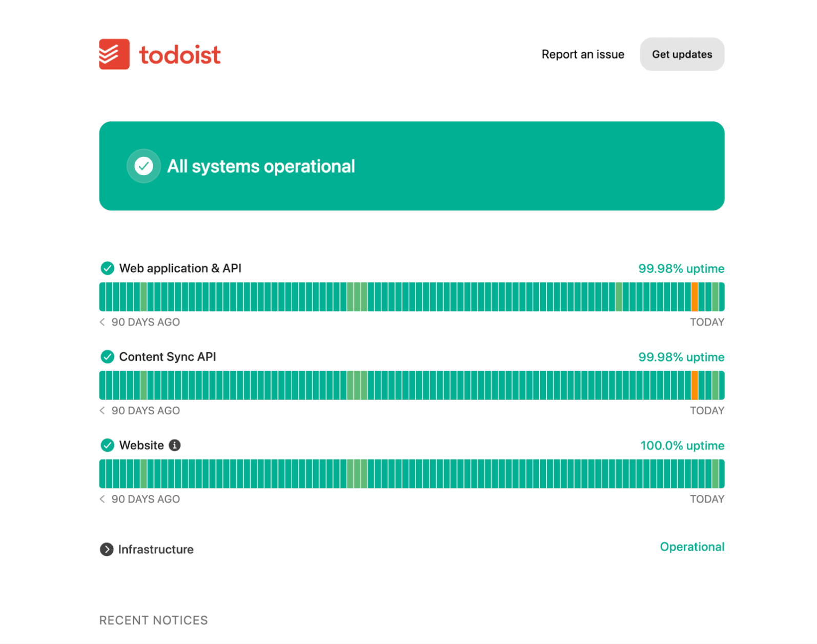The width and height of the screenshot is (817, 644).
Task: Toggle the Web application & API status indicator
Action: click(108, 268)
